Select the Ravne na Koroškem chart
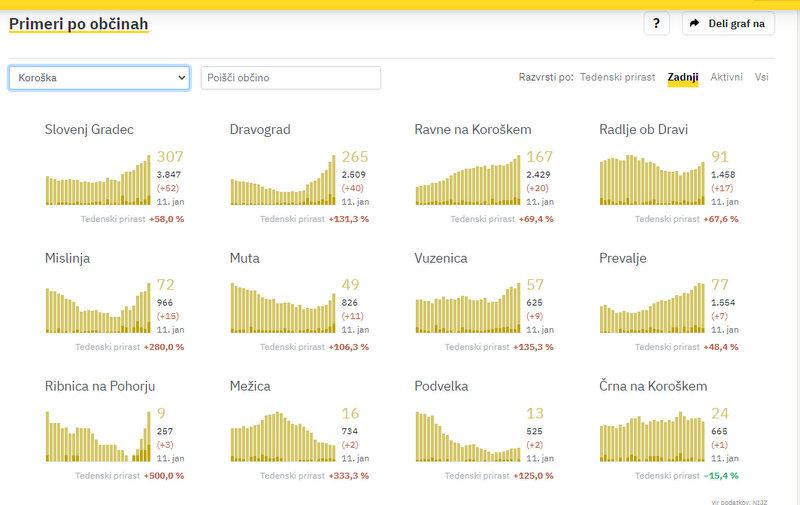Screen dimensions: 800x505 (x=468, y=180)
